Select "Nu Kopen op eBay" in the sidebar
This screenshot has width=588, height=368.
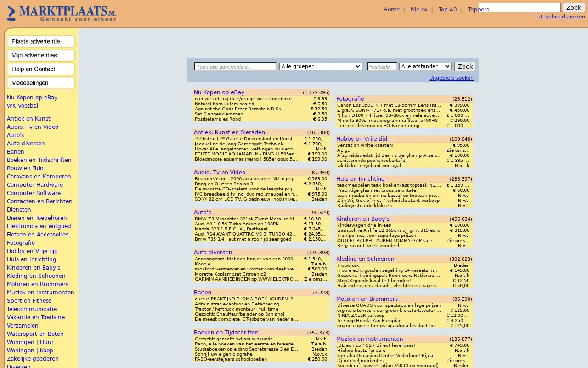point(32,98)
